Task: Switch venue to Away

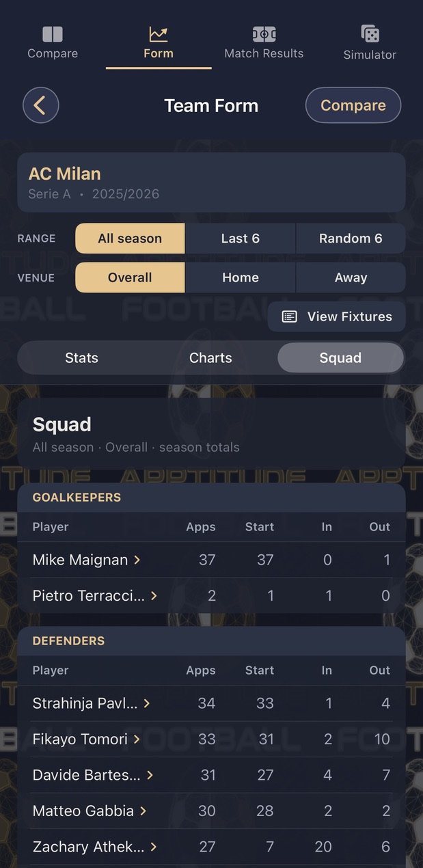Action: [351, 277]
